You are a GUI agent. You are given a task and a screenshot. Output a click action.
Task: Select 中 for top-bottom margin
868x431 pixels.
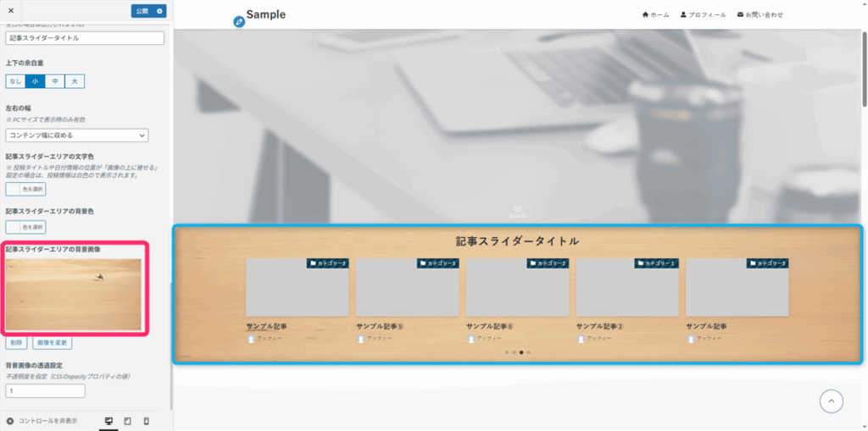pyautogui.click(x=55, y=81)
